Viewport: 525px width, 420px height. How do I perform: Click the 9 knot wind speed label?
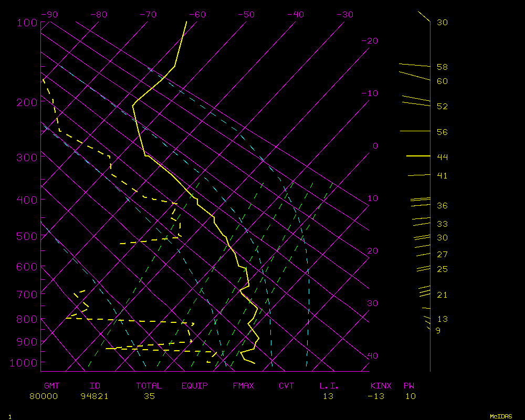click(438, 331)
